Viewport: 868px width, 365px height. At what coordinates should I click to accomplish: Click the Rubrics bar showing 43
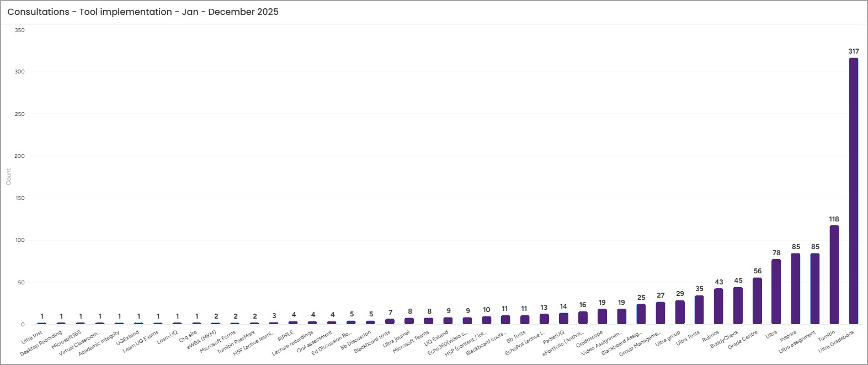(x=718, y=306)
